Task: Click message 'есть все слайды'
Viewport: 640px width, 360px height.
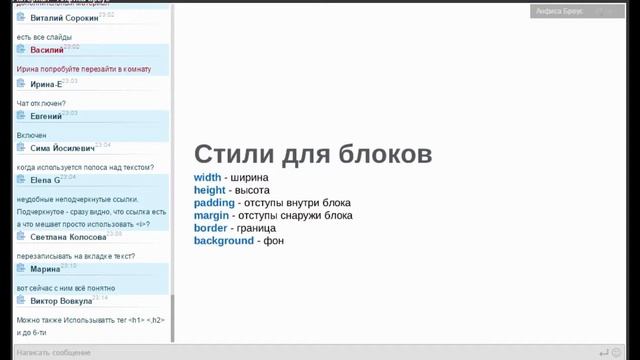Action: [x=44, y=37]
